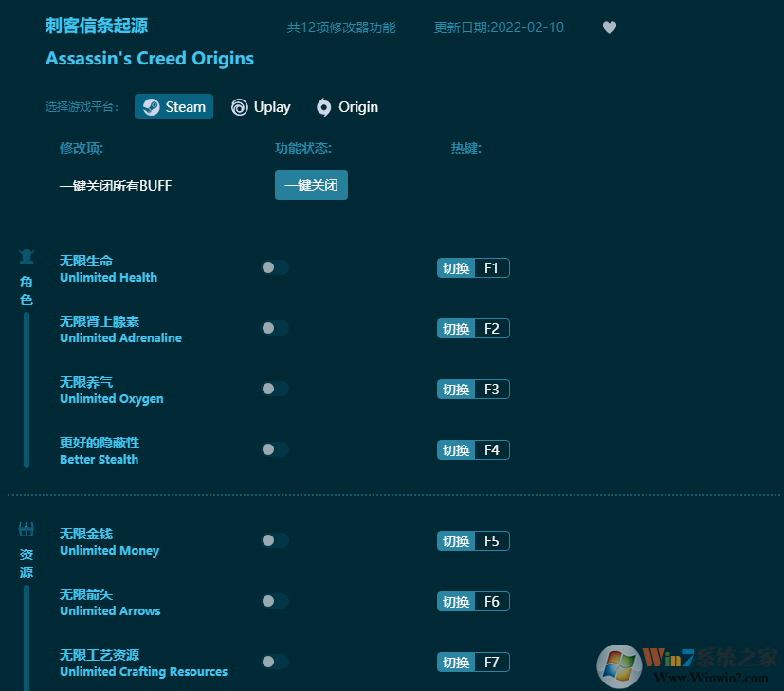Click the 切换 F6 hotkey button for arrows
The image size is (784, 691).
[473, 601]
